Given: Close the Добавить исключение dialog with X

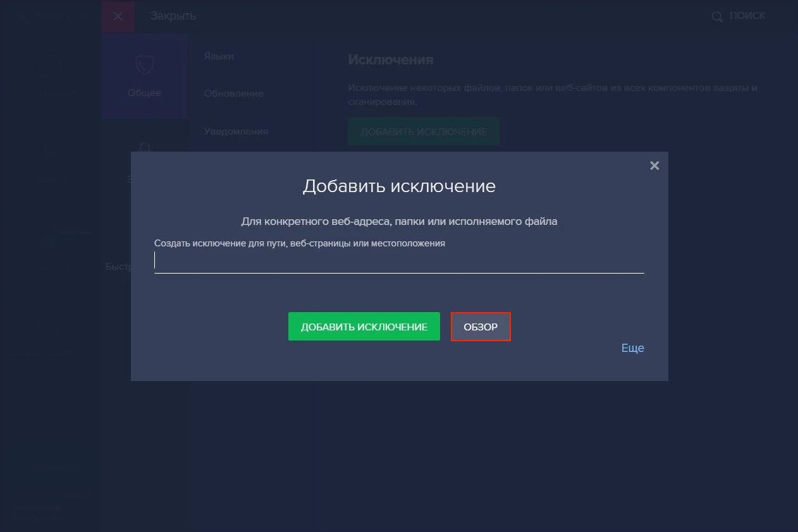Looking at the screenshot, I should tap(654, 166).
